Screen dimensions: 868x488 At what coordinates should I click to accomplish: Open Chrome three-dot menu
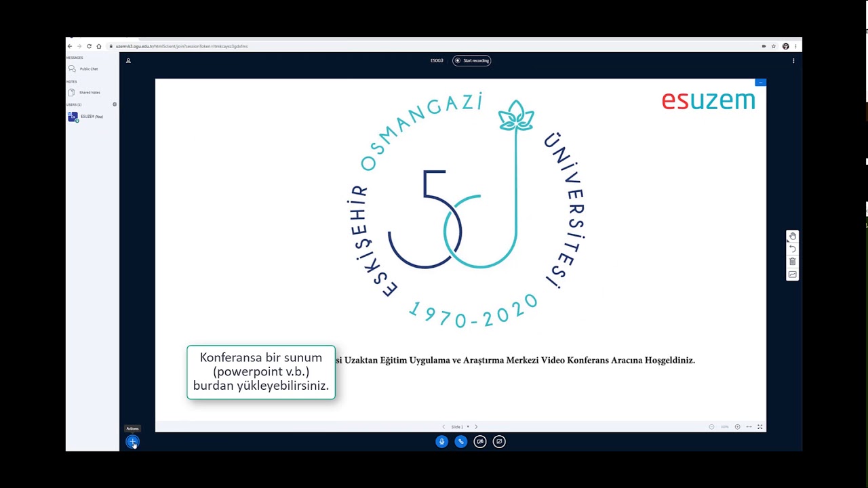pyautogui.click(x=796, y=46)
